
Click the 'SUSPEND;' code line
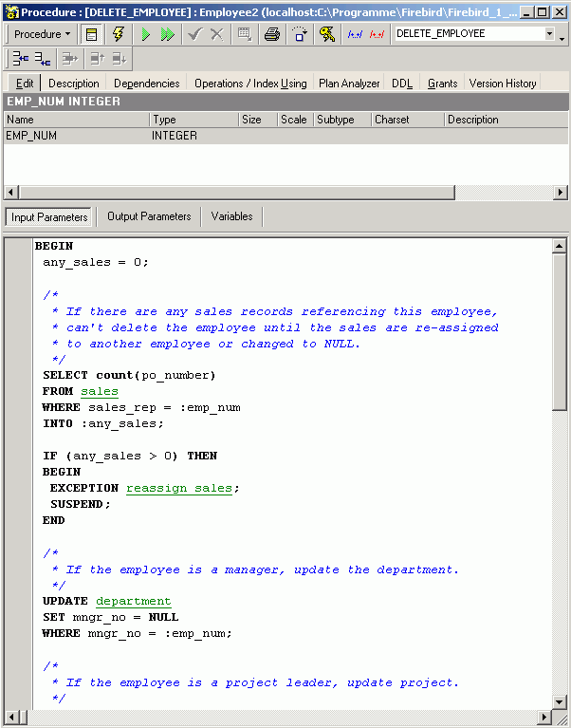pyautogui.click(x=81, y=504)
